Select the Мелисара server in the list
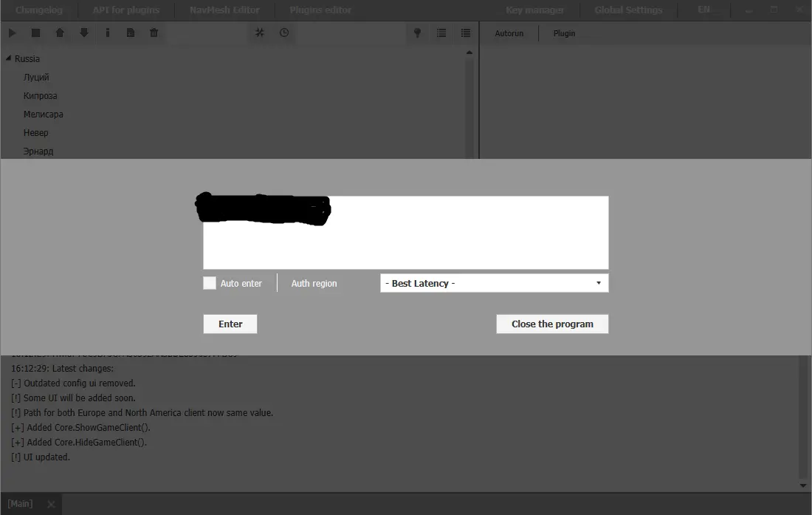 (44, 115)
